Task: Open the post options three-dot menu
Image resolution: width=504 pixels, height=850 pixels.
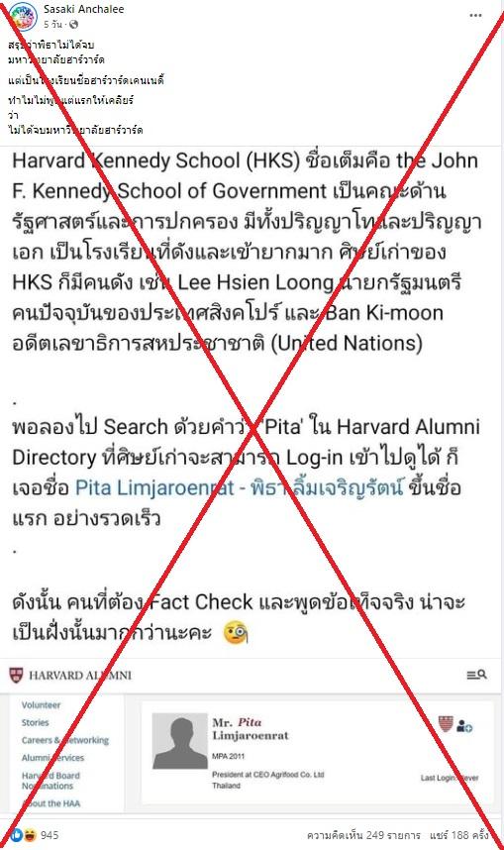Action: tap(475, 15)
